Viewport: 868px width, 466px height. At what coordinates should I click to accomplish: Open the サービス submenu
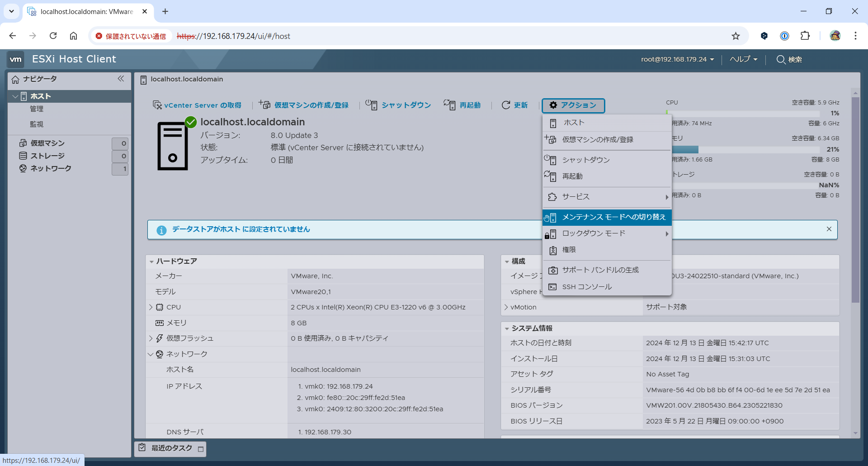[607, 197]
